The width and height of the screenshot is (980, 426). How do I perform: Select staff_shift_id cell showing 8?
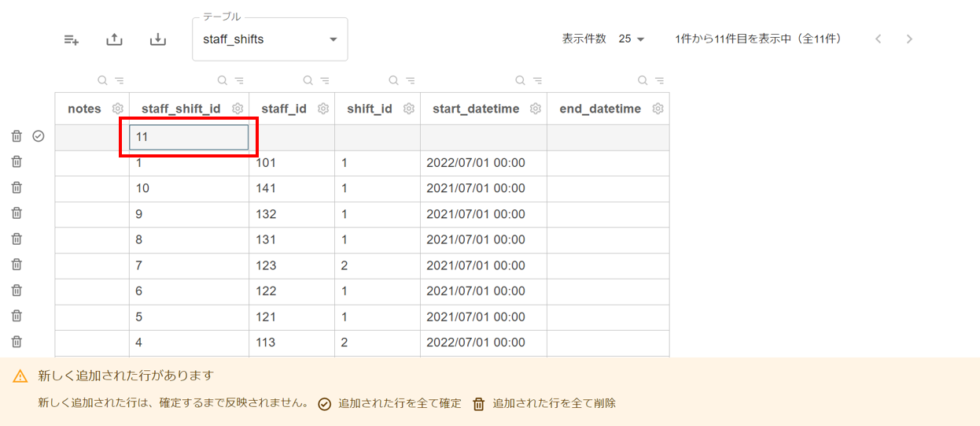[x=190, y=240]
